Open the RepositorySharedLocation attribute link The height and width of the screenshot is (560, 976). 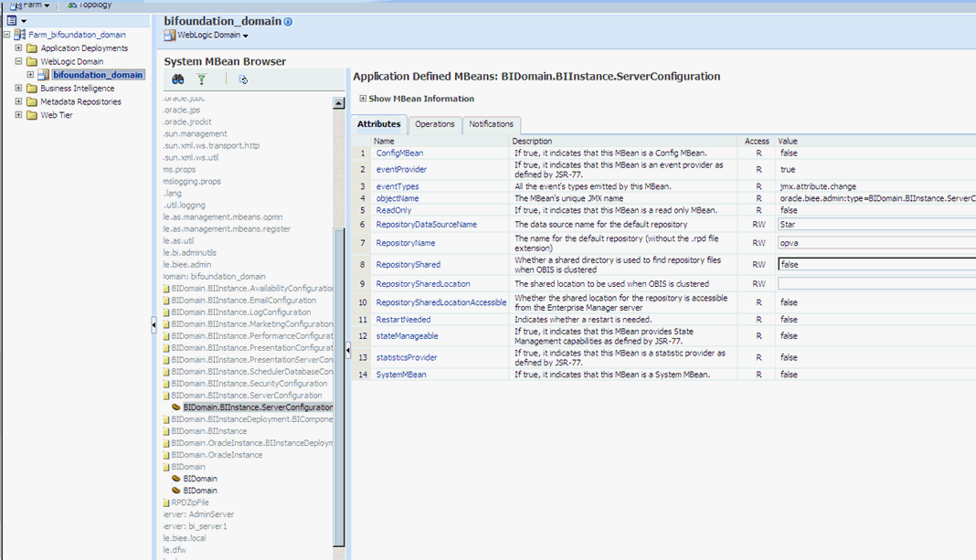(x=422, y=284)
